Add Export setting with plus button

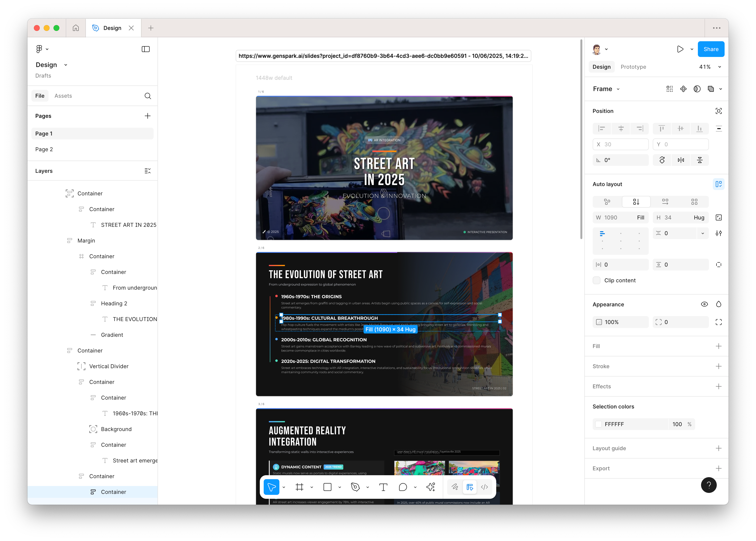719,468
